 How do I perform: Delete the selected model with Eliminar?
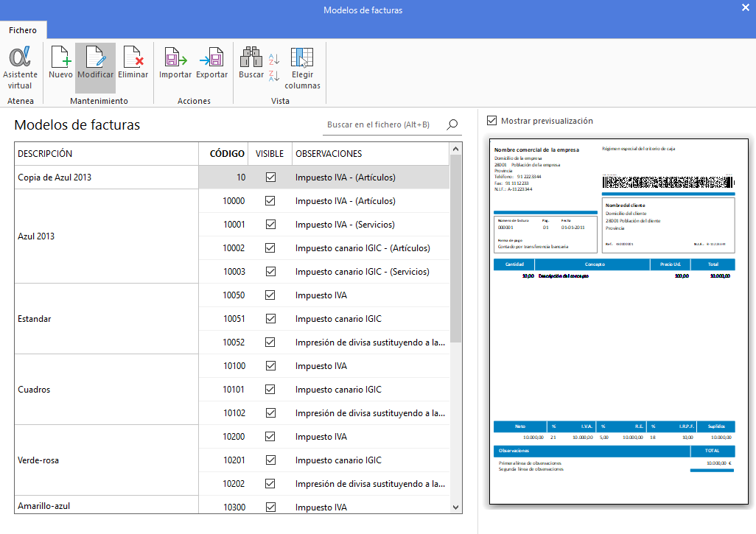133,63
